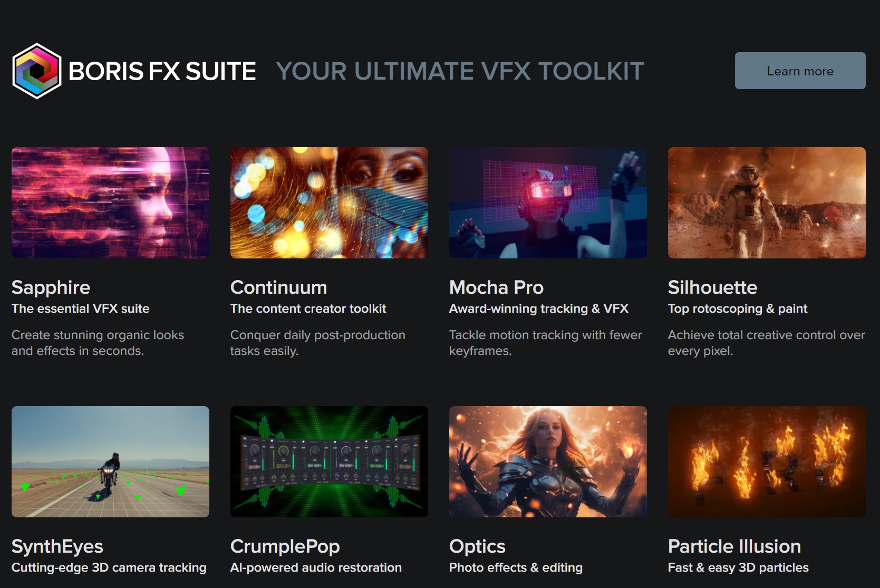Viewport: 880px width, 588px height.
Task: Select the tagline The essential VFX suite
Action: pos(80,309)
